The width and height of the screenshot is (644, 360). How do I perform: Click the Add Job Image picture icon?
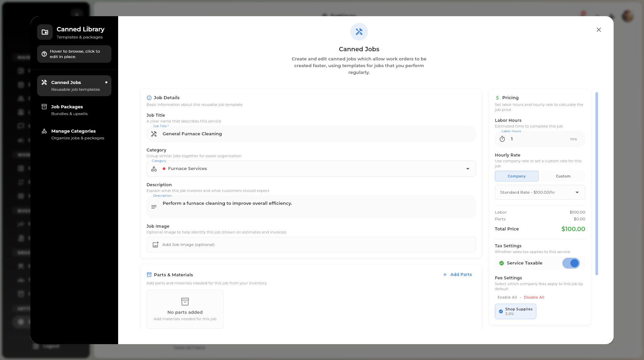[x=156, y=245]
